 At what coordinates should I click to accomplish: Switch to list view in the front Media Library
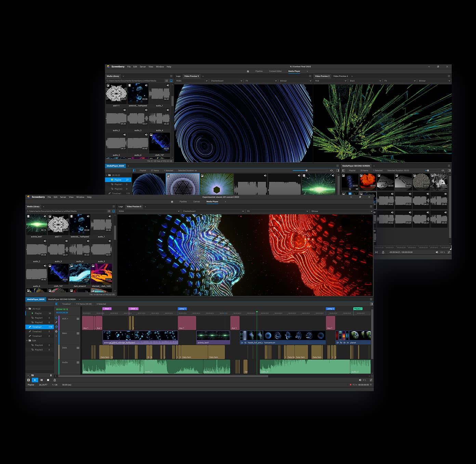109,211
